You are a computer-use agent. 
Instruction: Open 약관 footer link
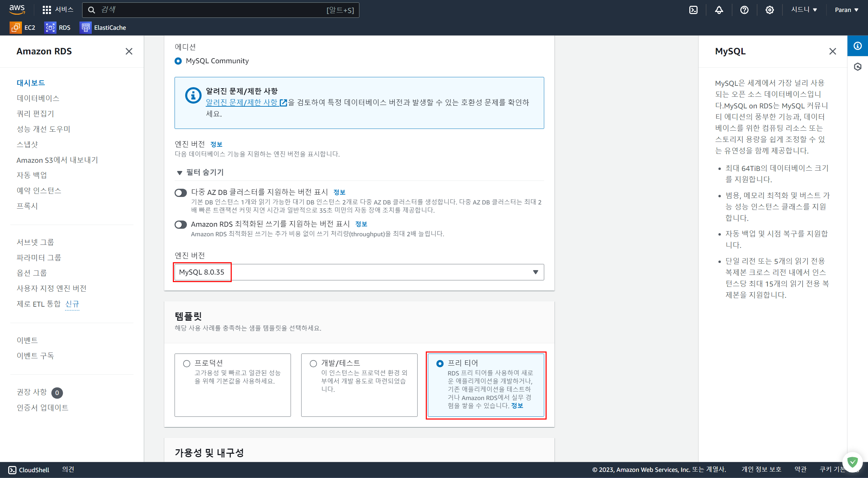point(801,469)
